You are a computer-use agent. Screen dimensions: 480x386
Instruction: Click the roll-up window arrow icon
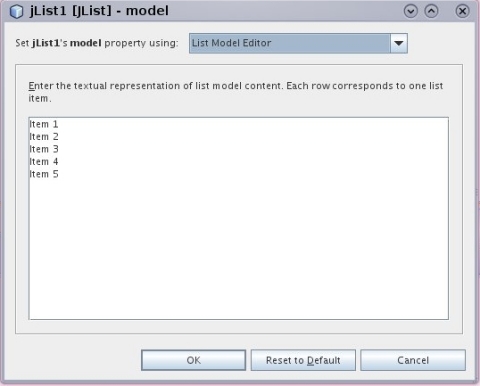[431, 11]
